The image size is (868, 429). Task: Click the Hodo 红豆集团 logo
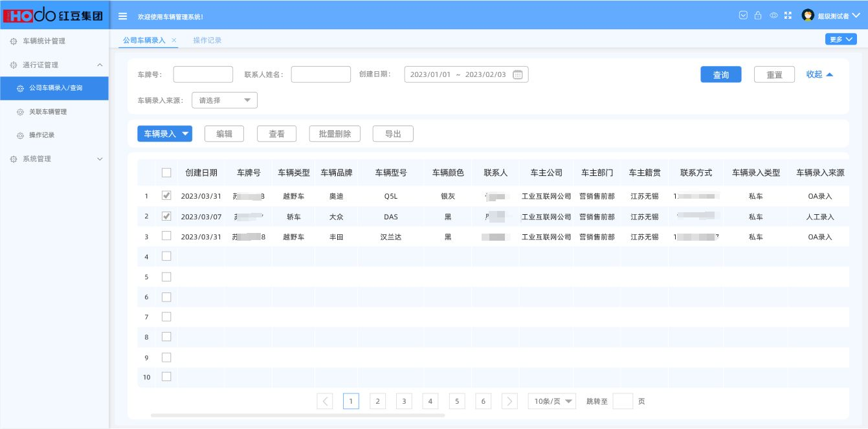click(x=54, y=15)
